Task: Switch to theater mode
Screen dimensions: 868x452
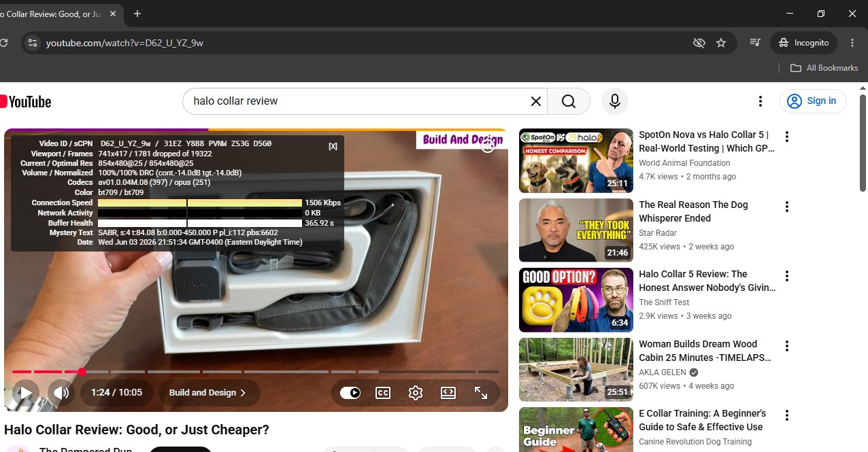Action: point(448,392)
